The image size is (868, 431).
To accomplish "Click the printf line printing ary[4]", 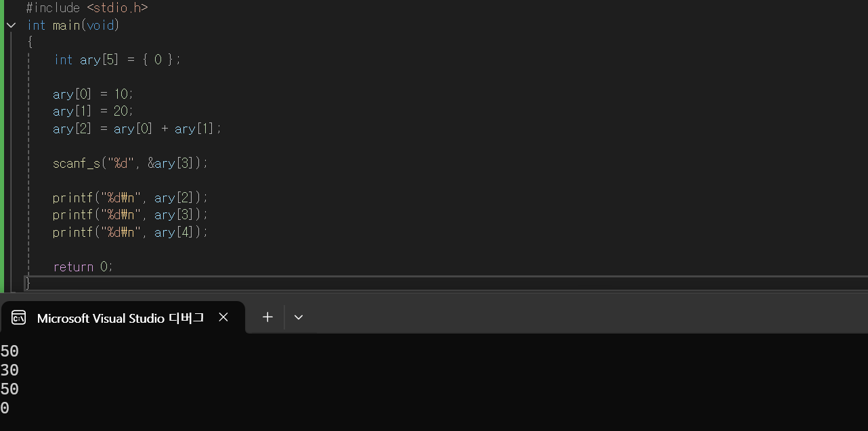I will 131,232.
